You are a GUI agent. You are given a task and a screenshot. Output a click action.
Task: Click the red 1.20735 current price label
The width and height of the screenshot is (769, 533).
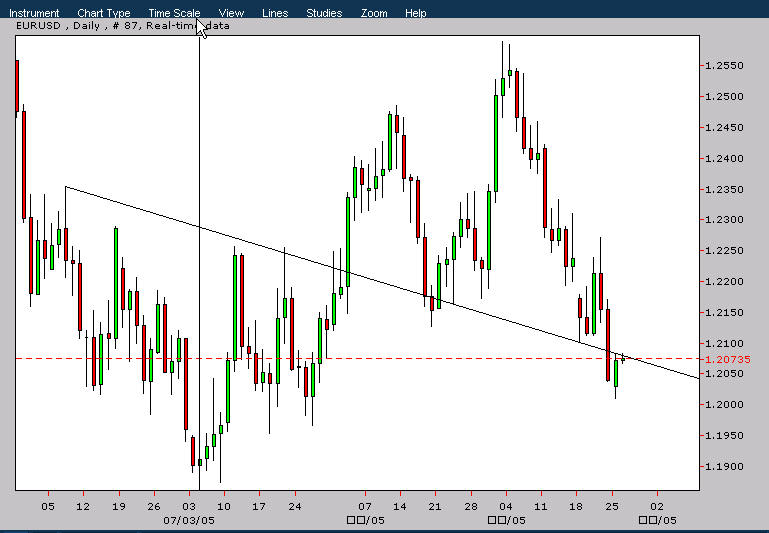pyautogui.click(x=727, y=359)
